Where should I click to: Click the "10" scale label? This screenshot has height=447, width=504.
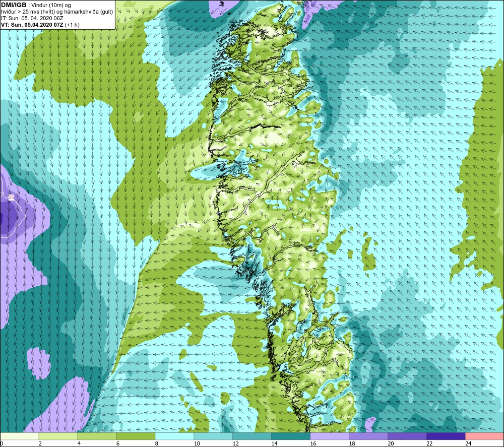click(x=197, y=443)
